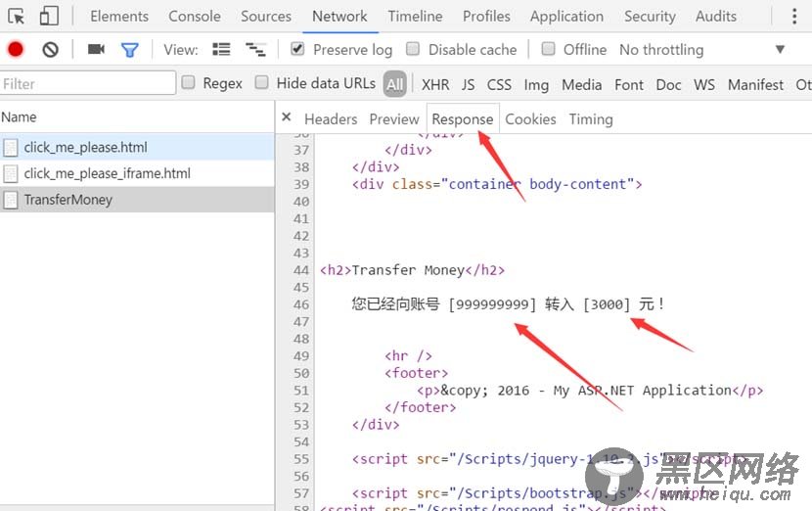The image size is (812, 511).
Task: Go to the Timeline tab
Action: pyautogui.click(x=415, y=17)
